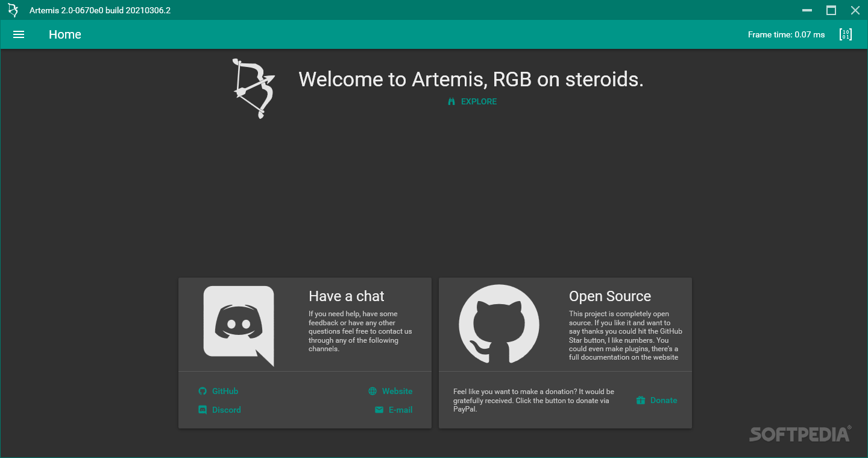The image size is (868, 458).
Task: Click the large Discord logo image
Action: [239, 326]
